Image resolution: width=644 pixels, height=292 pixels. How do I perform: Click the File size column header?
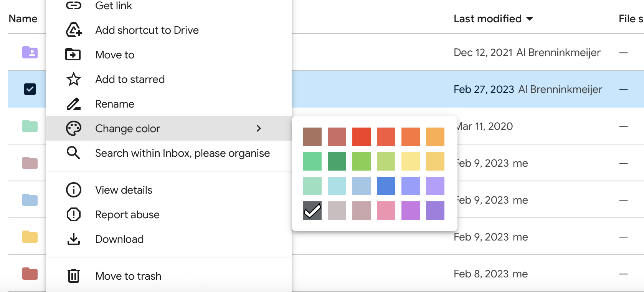[x=631, y=19]
